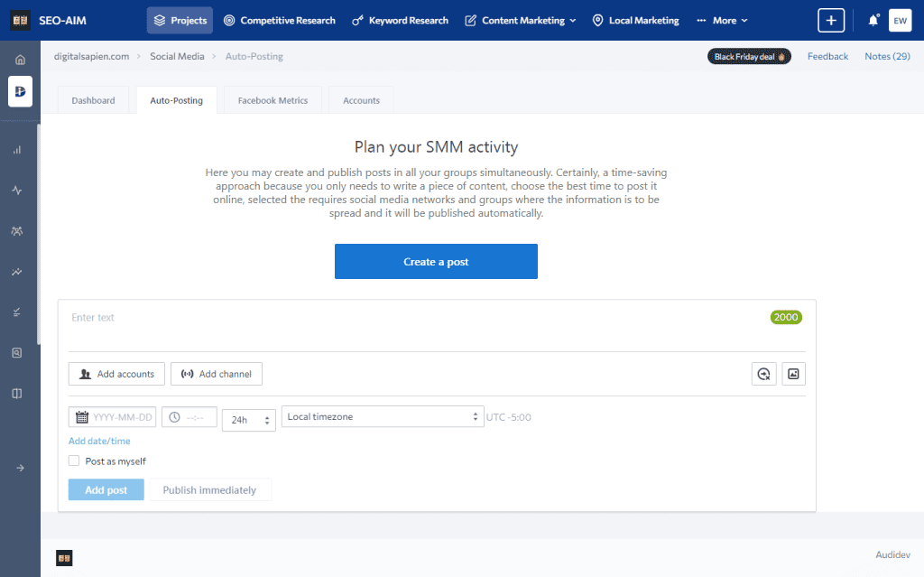Open the EW user avatar menu
This screenshot has height=577, width=924.
[900, 20]
